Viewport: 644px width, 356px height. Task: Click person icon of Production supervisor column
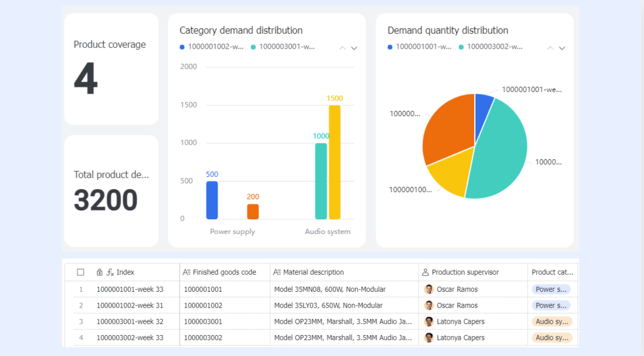425,272
